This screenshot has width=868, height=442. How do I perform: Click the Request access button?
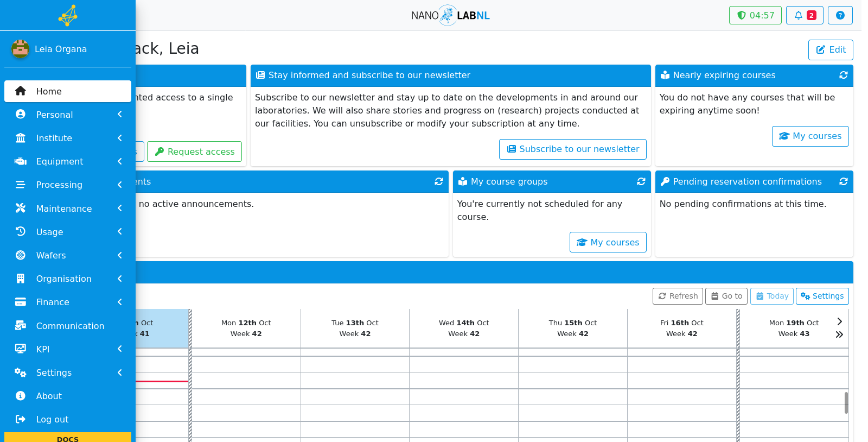(194, 151)
